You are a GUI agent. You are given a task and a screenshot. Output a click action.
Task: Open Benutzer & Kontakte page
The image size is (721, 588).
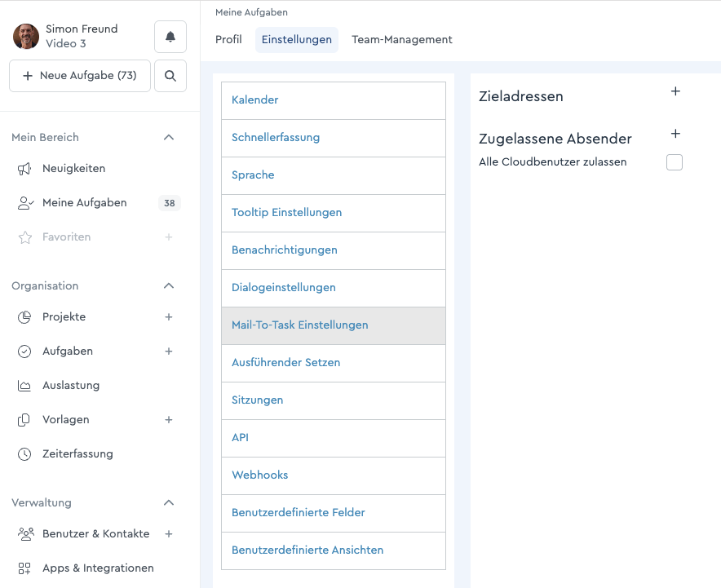tap(96, 533)
